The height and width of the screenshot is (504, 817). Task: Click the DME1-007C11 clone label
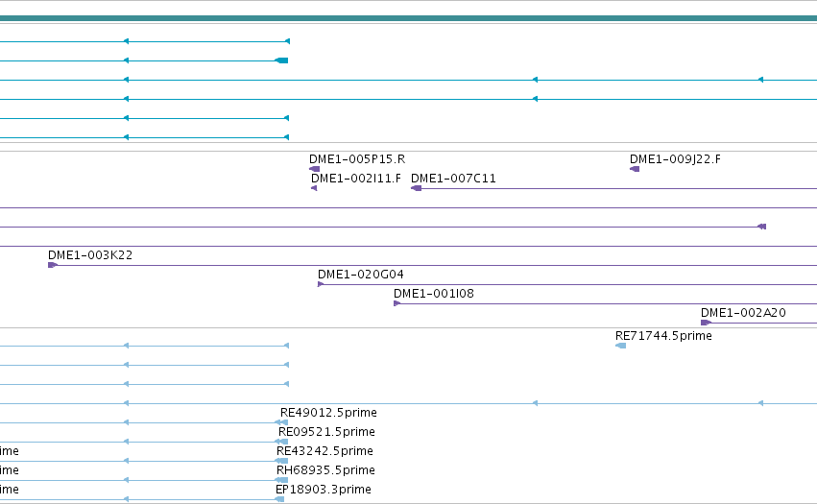click(x=453, y=179)
